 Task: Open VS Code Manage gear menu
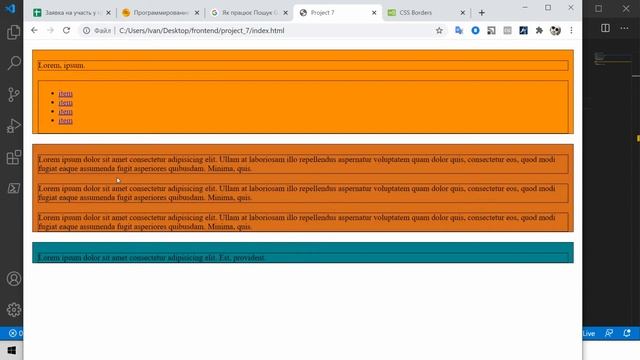(x=13, y=310)
